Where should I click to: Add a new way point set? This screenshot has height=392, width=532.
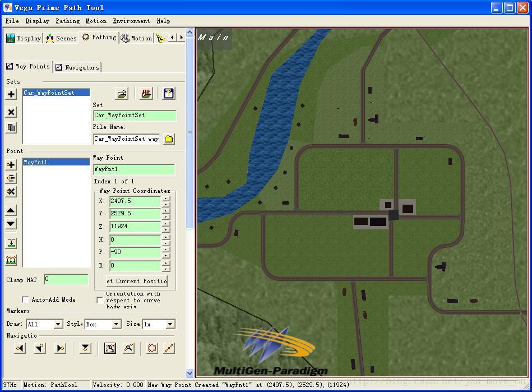(11, 94)
